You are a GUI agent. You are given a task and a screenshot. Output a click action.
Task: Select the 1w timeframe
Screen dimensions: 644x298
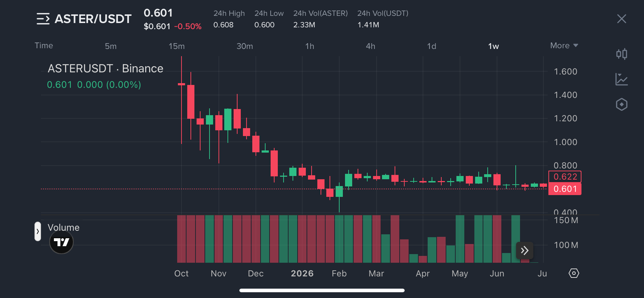pos(493,46)
